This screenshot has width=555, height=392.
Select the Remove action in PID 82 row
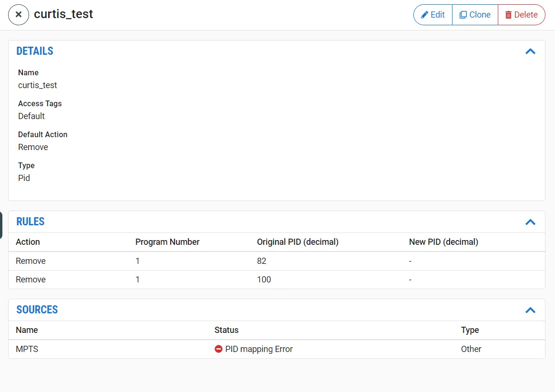coord(31,261)
